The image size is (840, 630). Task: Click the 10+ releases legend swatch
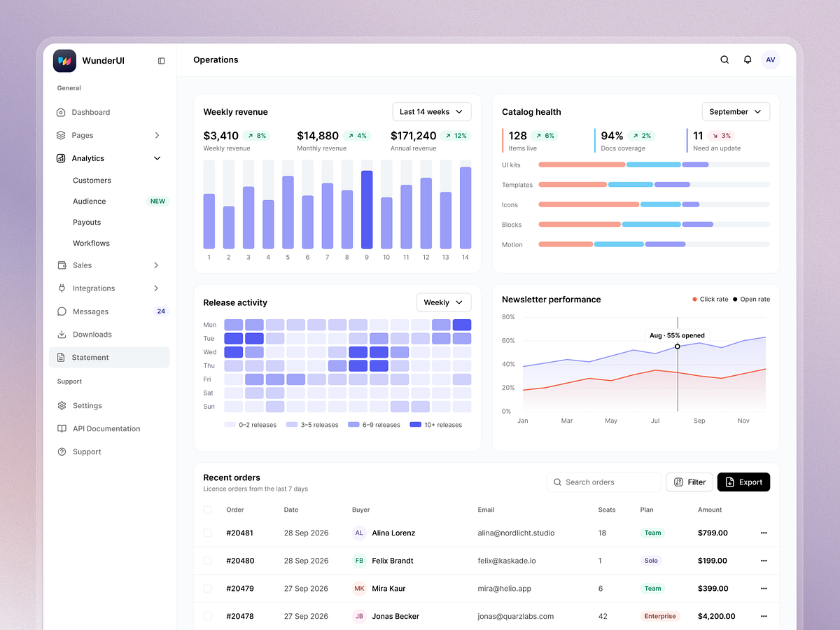point(415,425)
